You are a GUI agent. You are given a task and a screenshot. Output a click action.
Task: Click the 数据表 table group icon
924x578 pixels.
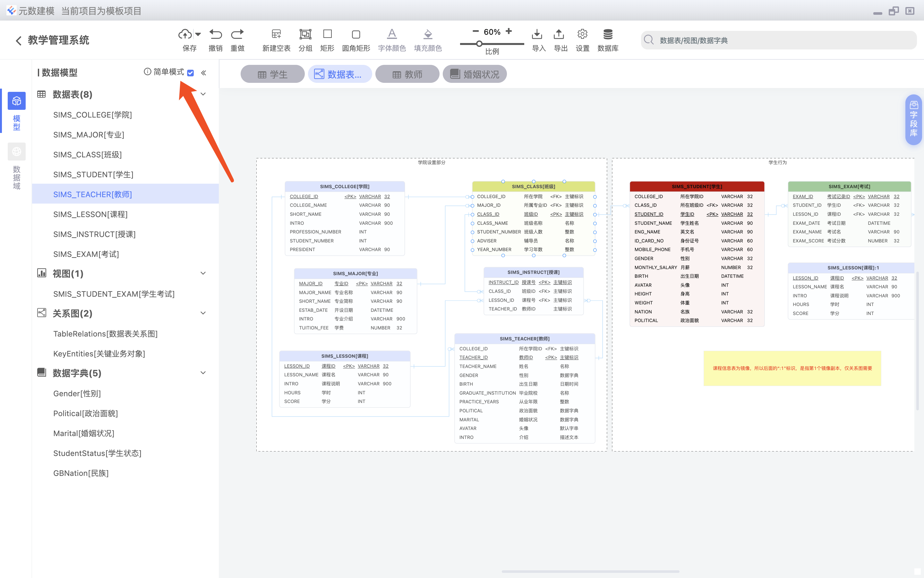pyautogui.click(x=41, y=94)
